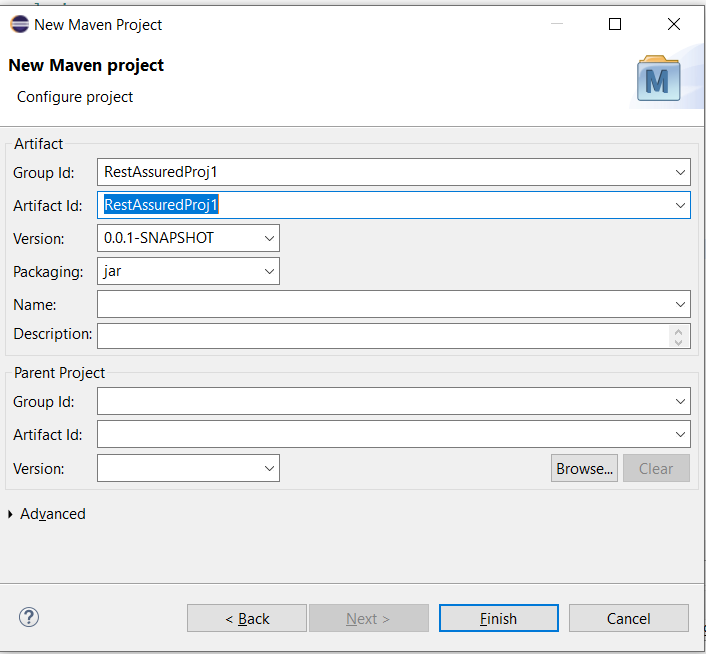Click the Eclipse logo in title bar
Image resolution: width=706 pixels, height=654 pixels.
tap(19, 24)
